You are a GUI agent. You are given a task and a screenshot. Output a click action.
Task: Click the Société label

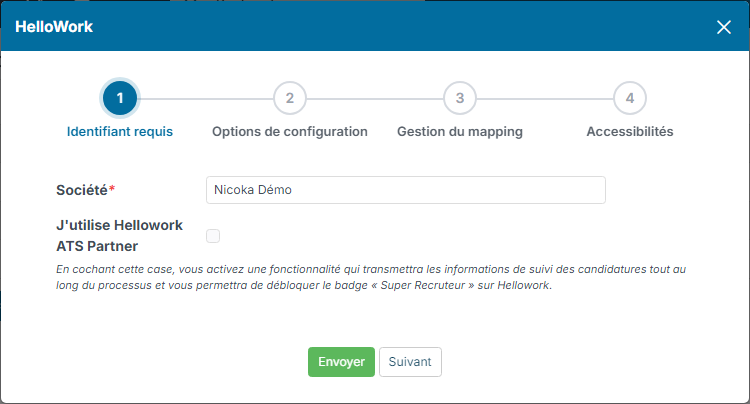pos(85,190)
